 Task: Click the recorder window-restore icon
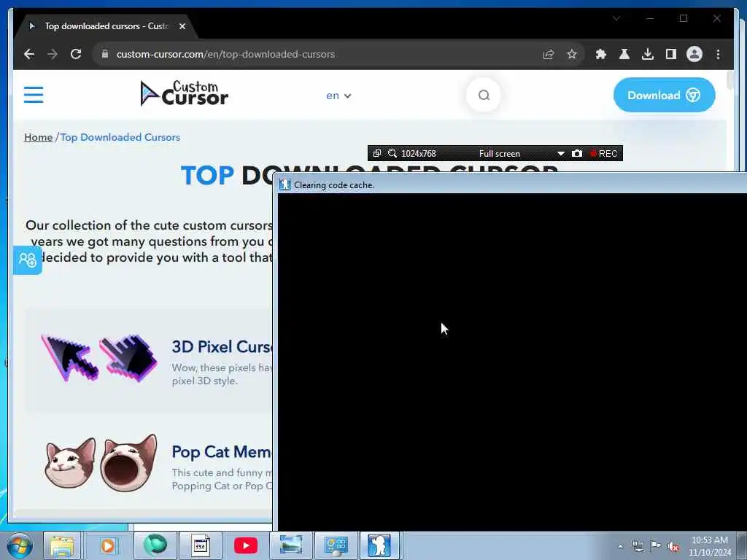377,153
